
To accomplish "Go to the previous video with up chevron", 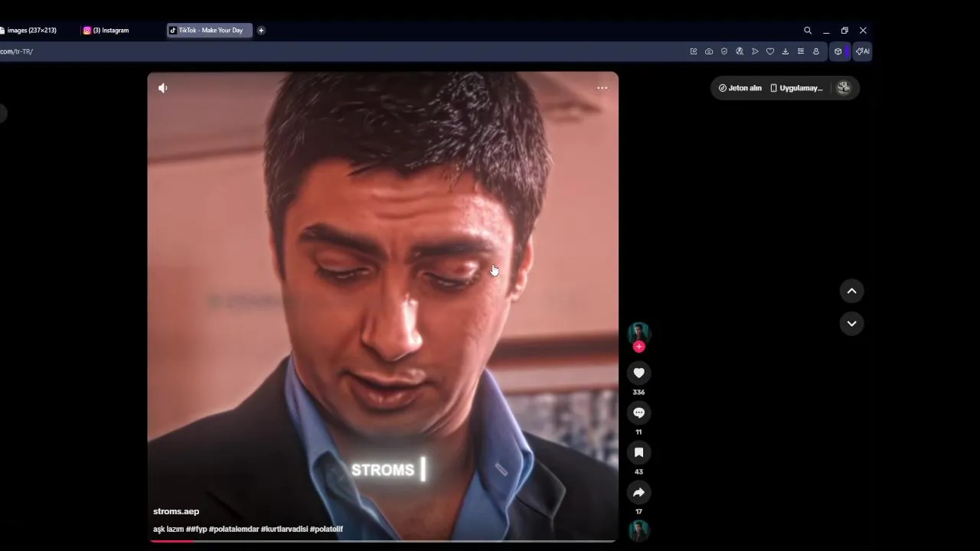I will (851, 291).
